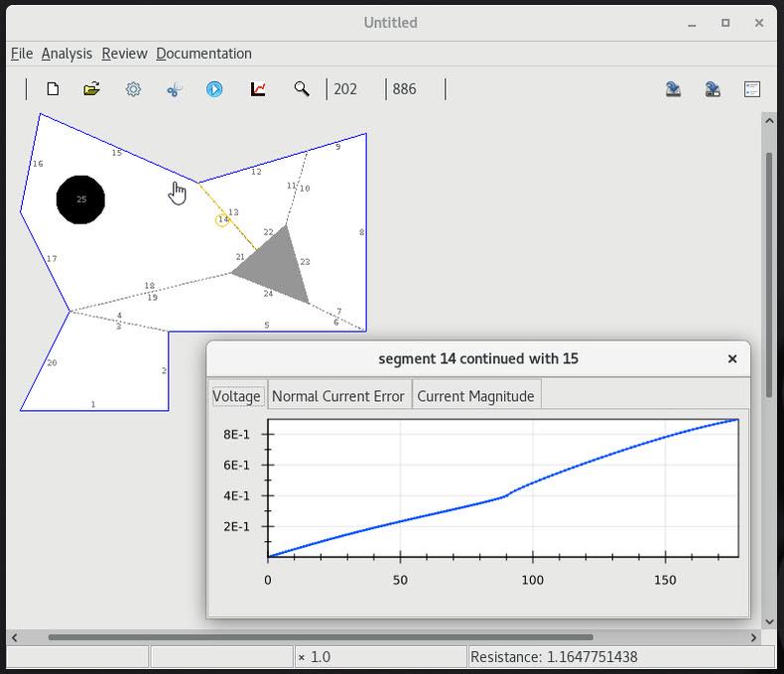This screenshot has height=674, width=784.
Task: Open the File menu
Action: coord(21,54)
